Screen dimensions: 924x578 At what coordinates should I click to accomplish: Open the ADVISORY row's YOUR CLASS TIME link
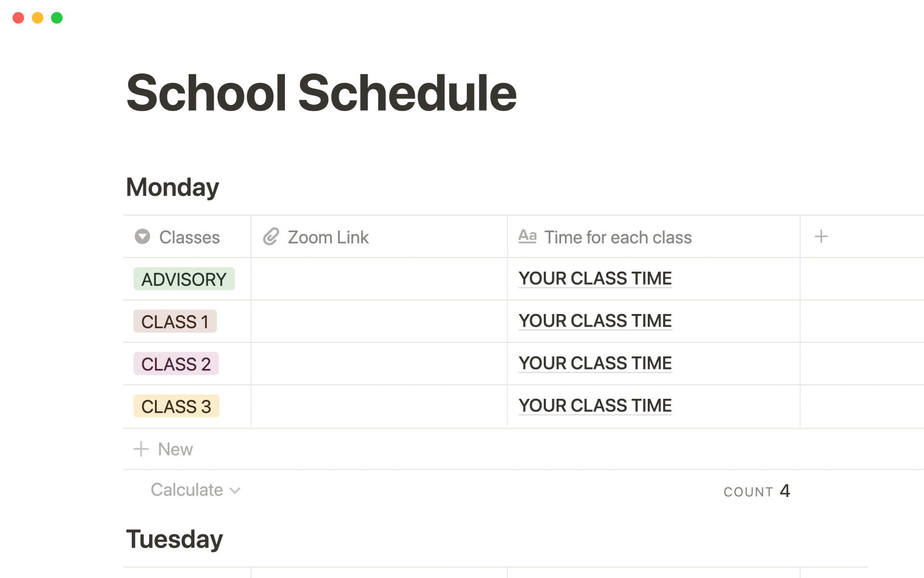pyautogui.click(x=595, y=278)
